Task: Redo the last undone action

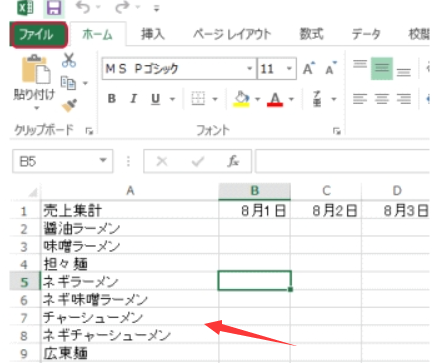Action: 122,7
